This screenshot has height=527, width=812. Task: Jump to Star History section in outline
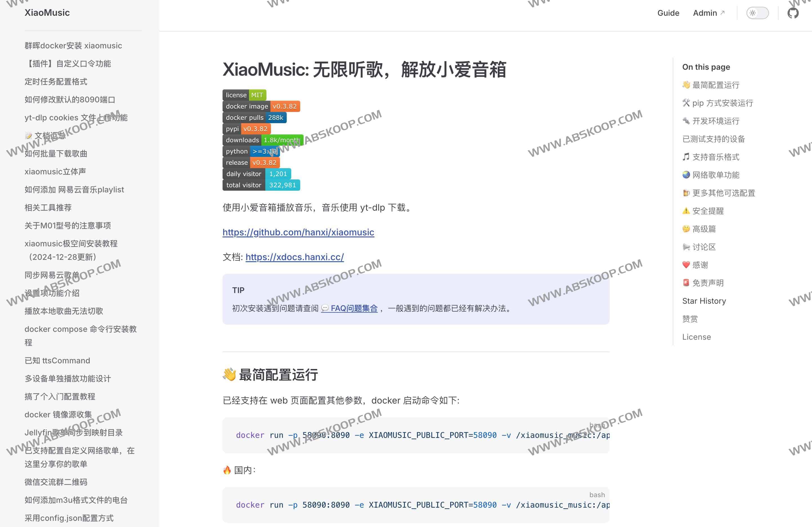coord(704,301)
